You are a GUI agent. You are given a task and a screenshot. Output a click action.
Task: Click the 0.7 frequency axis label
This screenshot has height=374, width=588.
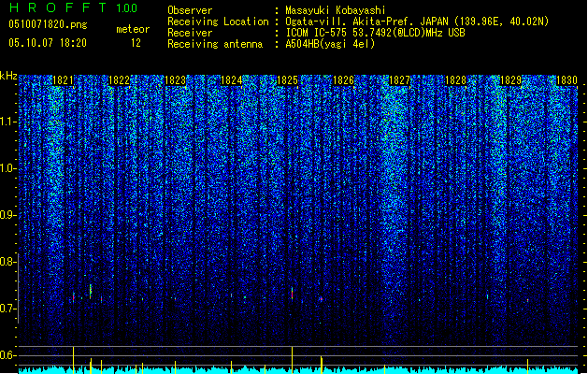[x=7, y=309]
